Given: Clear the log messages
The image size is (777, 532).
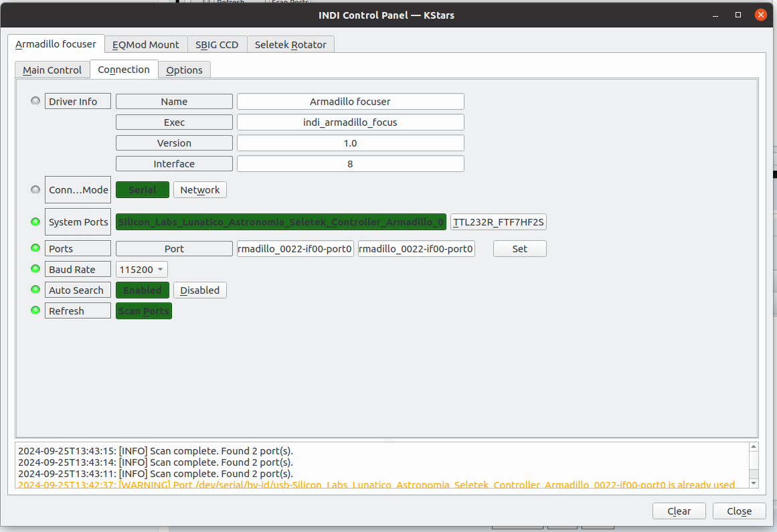Looking at the screenshot, I should coord(679,511).
